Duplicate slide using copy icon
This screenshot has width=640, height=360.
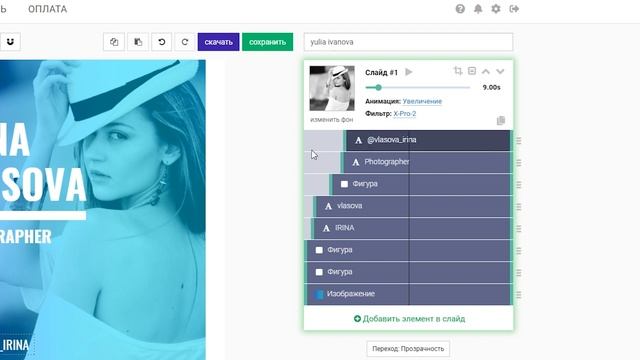(x=501, y=120)
